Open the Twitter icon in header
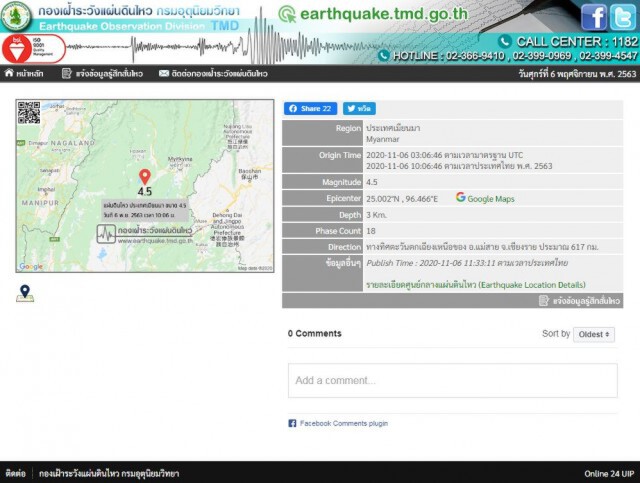This screenshot has width=640, height=483. [623, 17]
